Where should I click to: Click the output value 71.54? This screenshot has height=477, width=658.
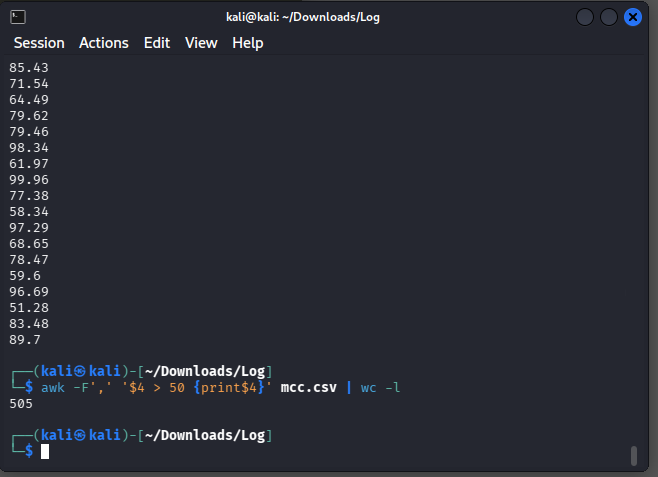[x=29, y=83]
